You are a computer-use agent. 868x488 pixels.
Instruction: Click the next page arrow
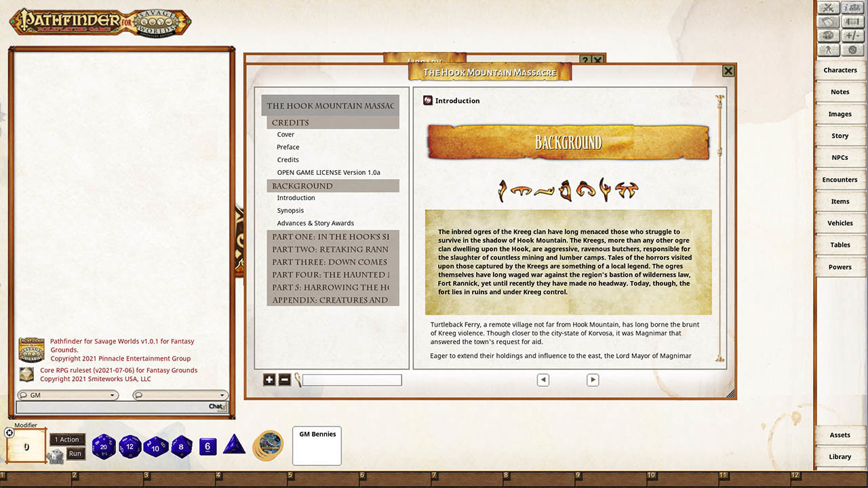click(x=593, y=380)
